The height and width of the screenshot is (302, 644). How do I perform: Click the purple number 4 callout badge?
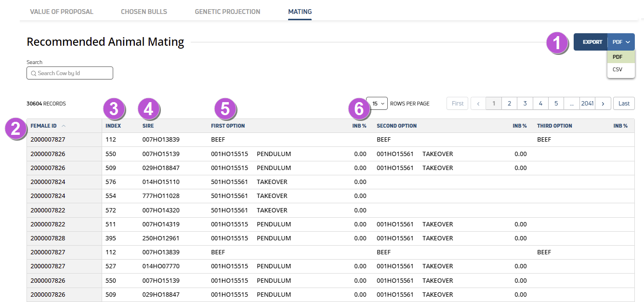tap(149, 109)
